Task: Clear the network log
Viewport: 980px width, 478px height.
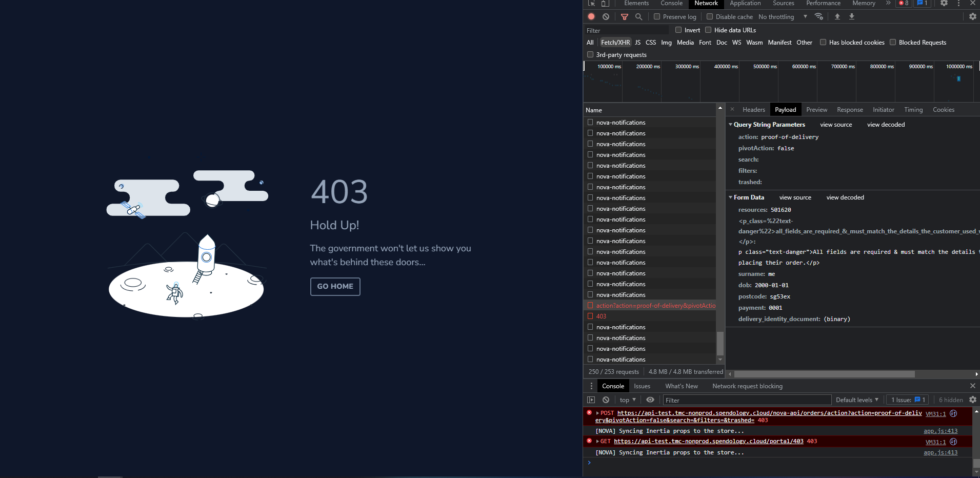Action: (606, 16)
